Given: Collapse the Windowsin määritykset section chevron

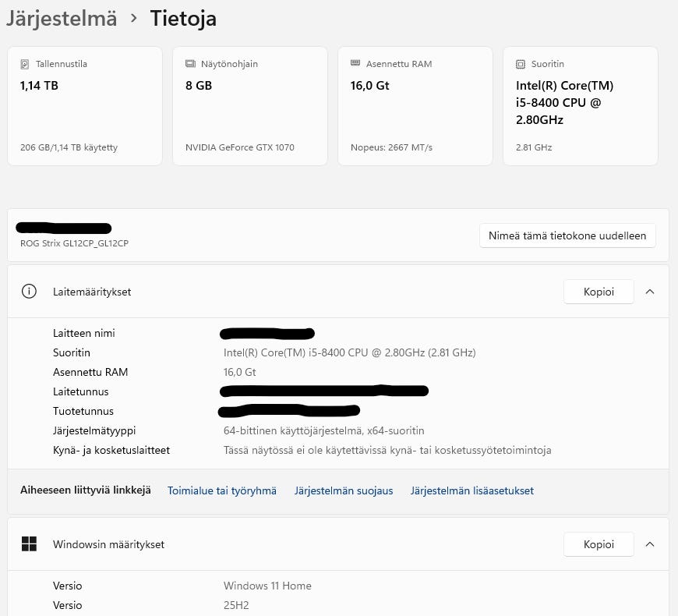Looking at the screenshot, I should [650, 544].
